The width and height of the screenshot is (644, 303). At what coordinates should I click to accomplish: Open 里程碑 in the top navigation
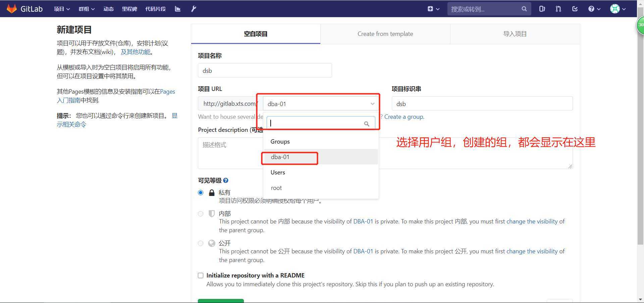[129, 9]
